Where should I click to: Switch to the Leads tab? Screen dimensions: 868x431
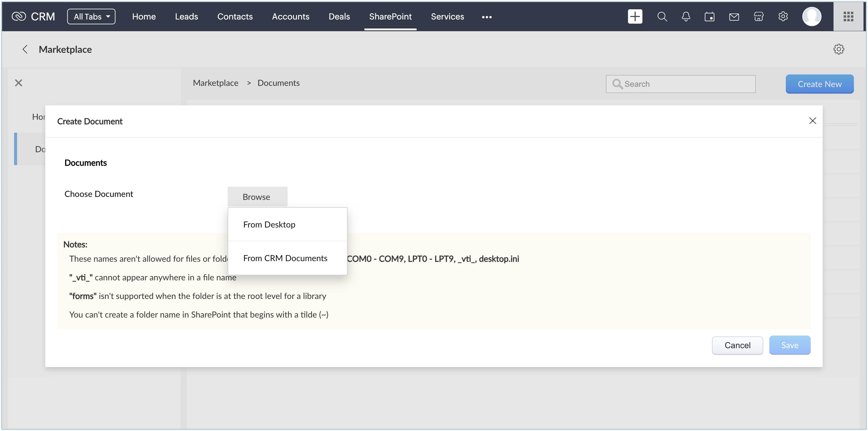click(186, 17)
